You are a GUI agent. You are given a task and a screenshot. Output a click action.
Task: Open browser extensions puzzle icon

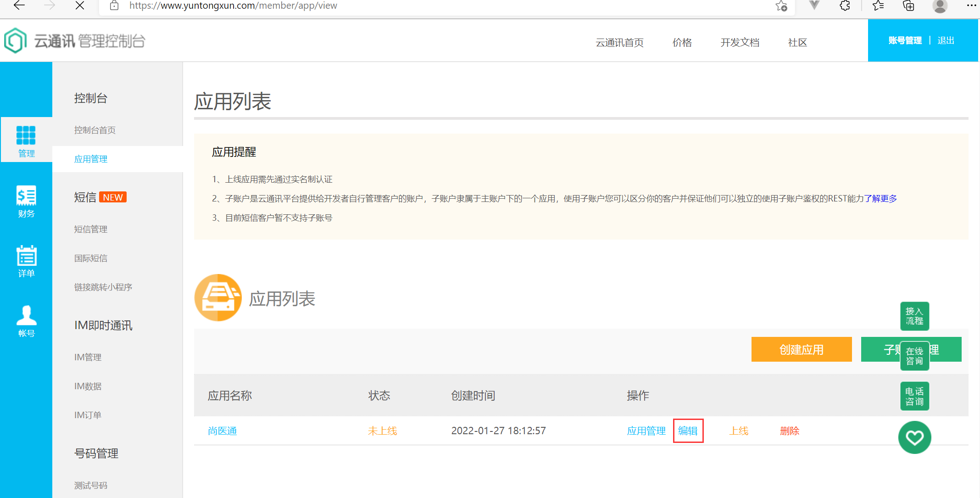pyautogui.click(x=845, y=6)
